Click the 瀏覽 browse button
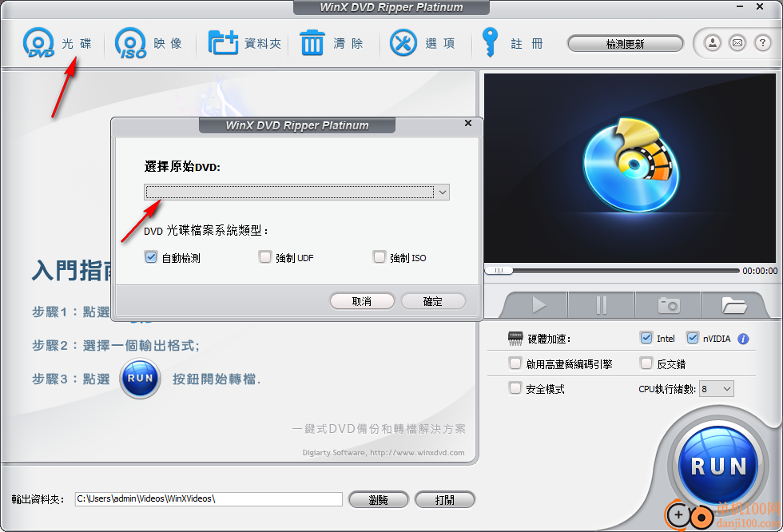Screen dimensions: 783x532 379,499
